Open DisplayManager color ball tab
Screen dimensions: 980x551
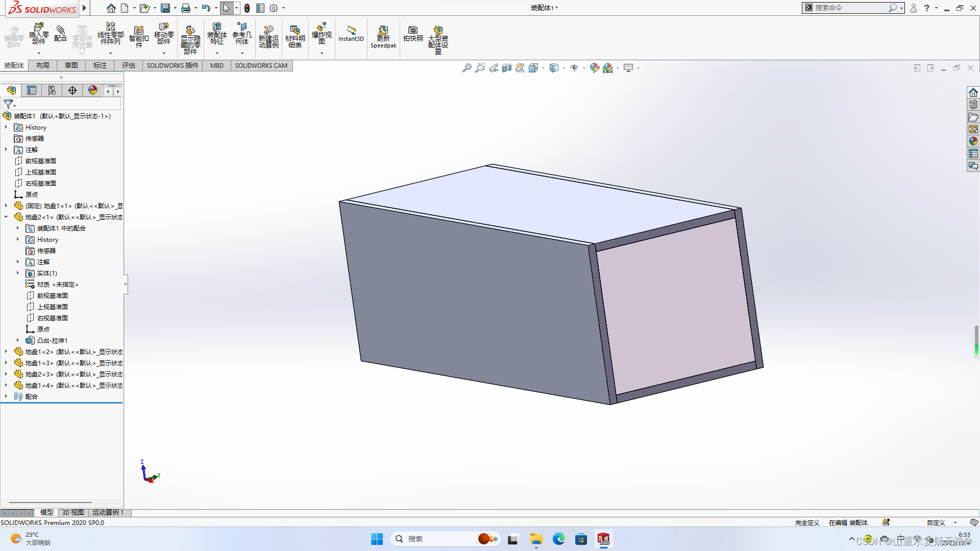coord(92,90)
